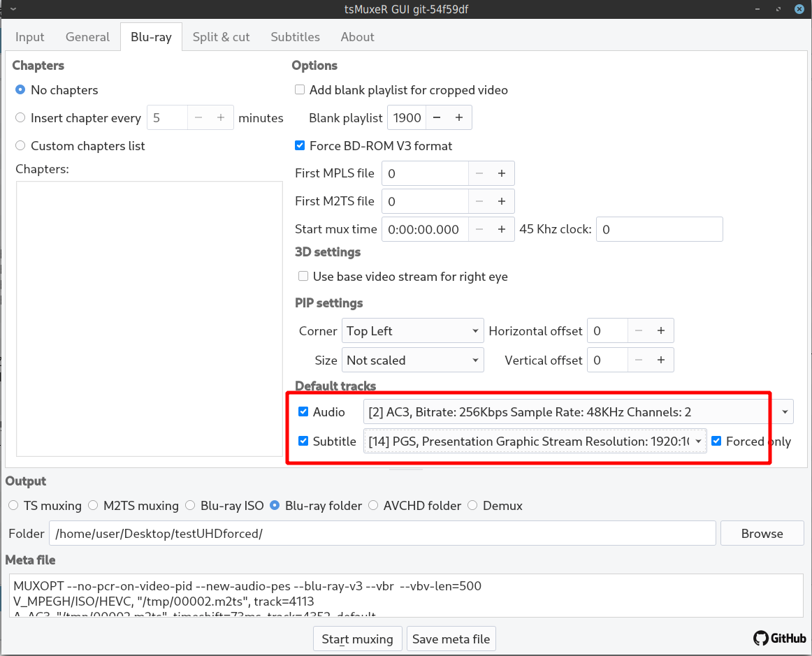
Task: Click the Start mux time field
Action: coord(425,229)
